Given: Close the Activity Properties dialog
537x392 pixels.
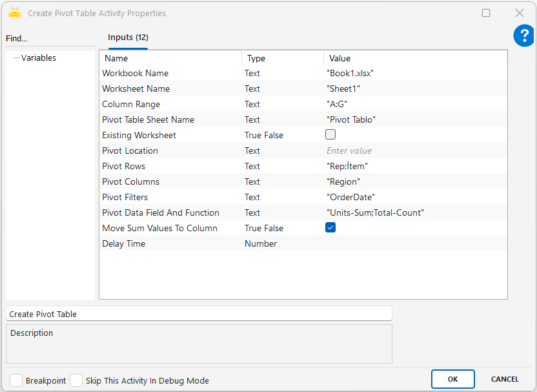Looking at the screenshot, I should (x=519, y=13).
